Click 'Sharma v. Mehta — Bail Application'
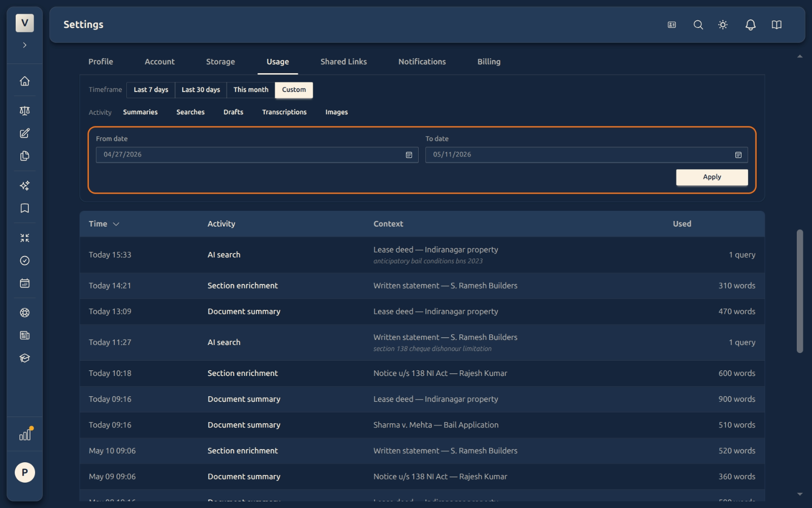The width and height of the screenshot is (812, 508). click(x=436, y=425)
